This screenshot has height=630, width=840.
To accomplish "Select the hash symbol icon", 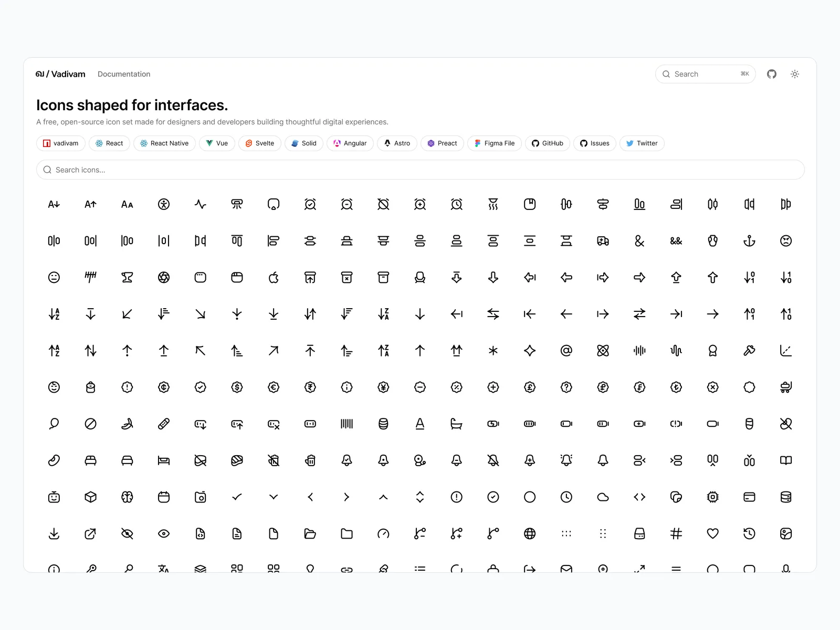I will pyautogui.click(x=676, y=533).
